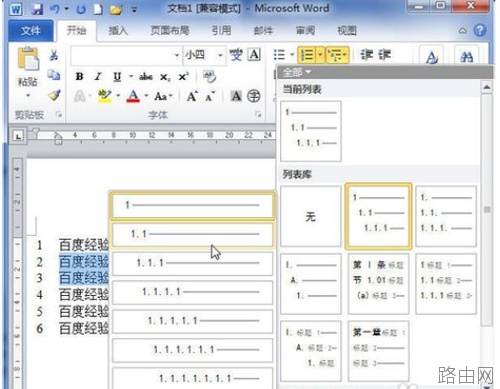Open Find with the binoculars icon

coord(467,56)
